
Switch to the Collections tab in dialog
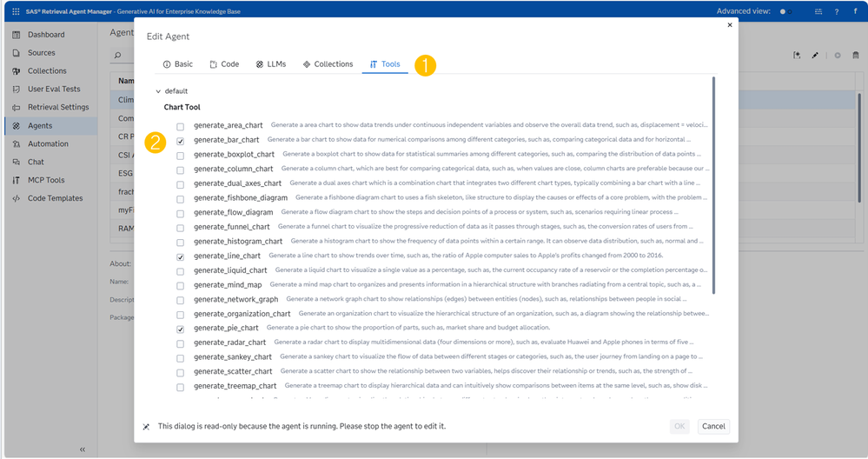pos(328,64)
